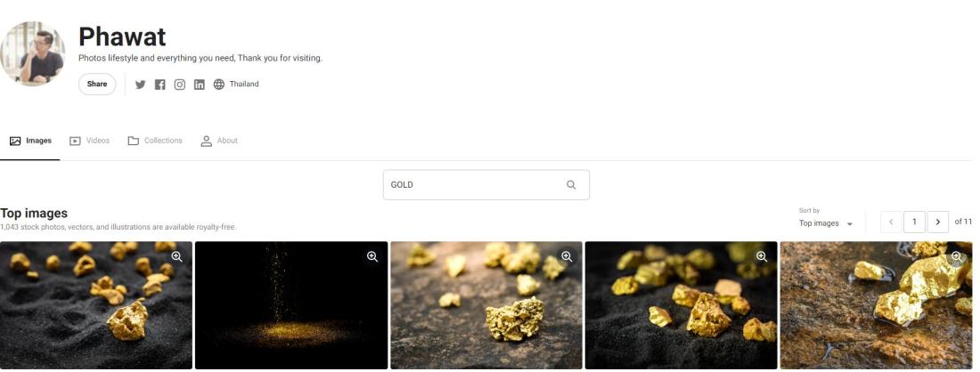Click the page number input box
Viewport: 980px width, 372px height.
point(914,222)
